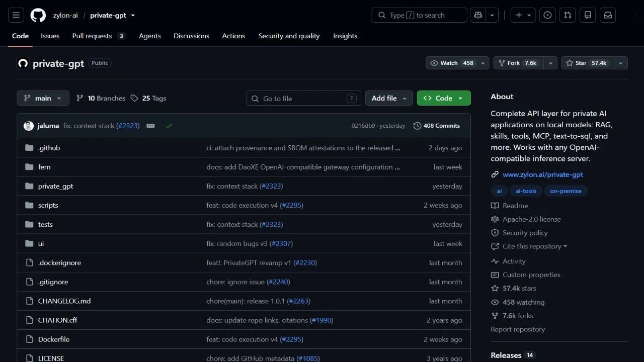This screenshot has height=362, width=644.
Task: Click the Dockerfile file icon
Action: click(29, 339)
